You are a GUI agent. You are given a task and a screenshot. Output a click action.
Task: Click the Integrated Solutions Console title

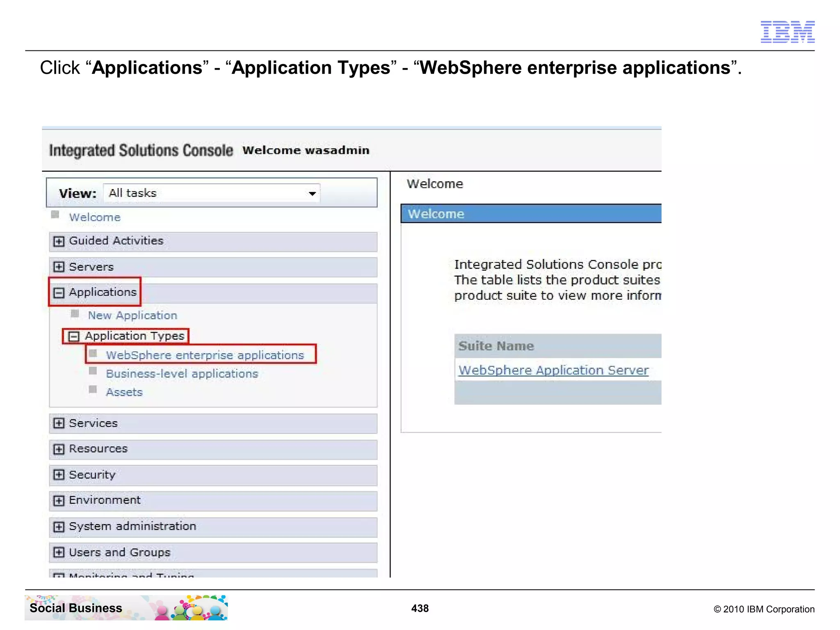tap(141, 151)
